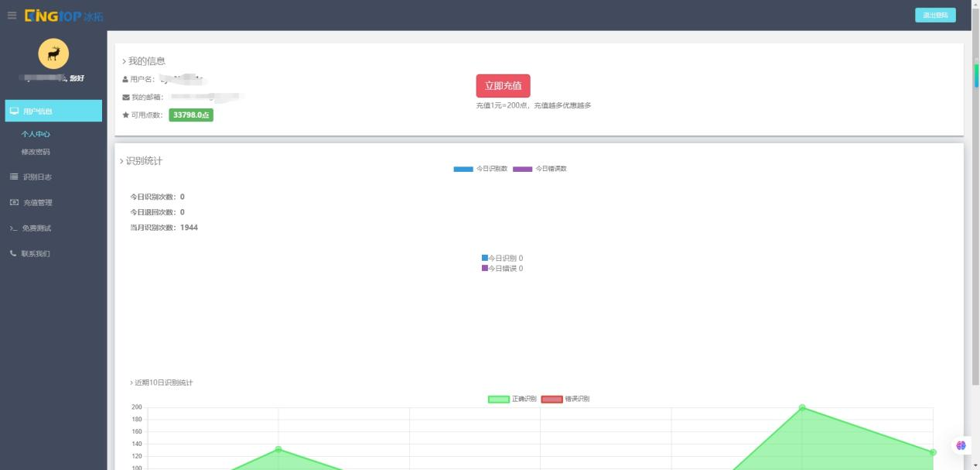Open 充值管理 via its money icon
This screenshot has height=470, width=980.
(x=13, y=203)
